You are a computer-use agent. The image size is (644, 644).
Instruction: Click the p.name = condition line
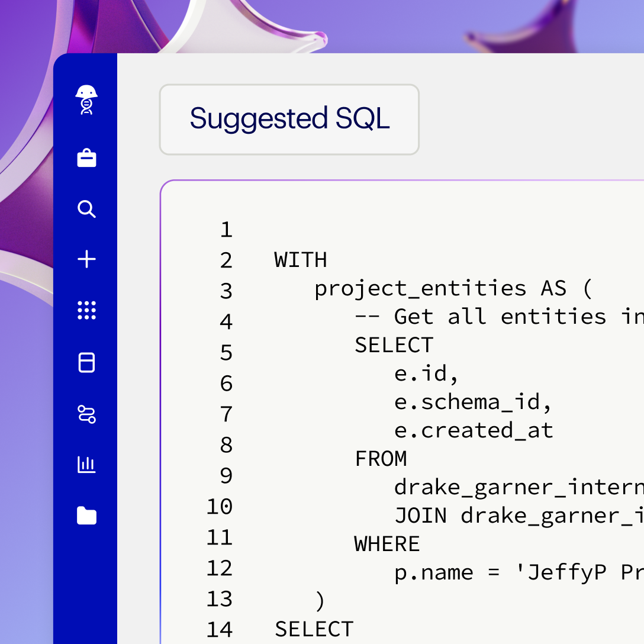coord(519,573)
